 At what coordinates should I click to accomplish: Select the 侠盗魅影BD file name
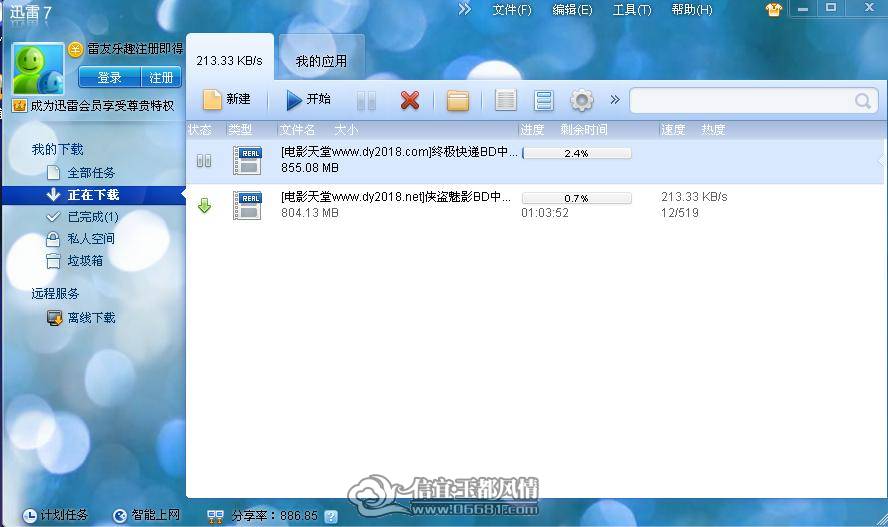point(396,196)
